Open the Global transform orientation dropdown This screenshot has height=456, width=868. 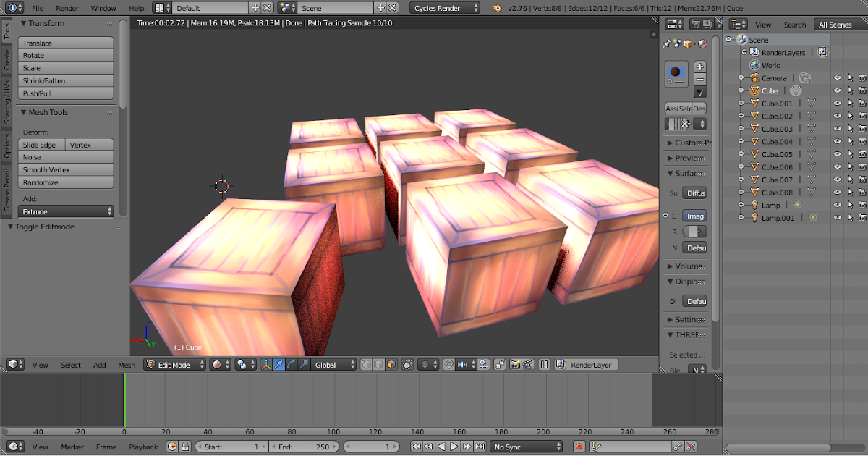[334, 365]
